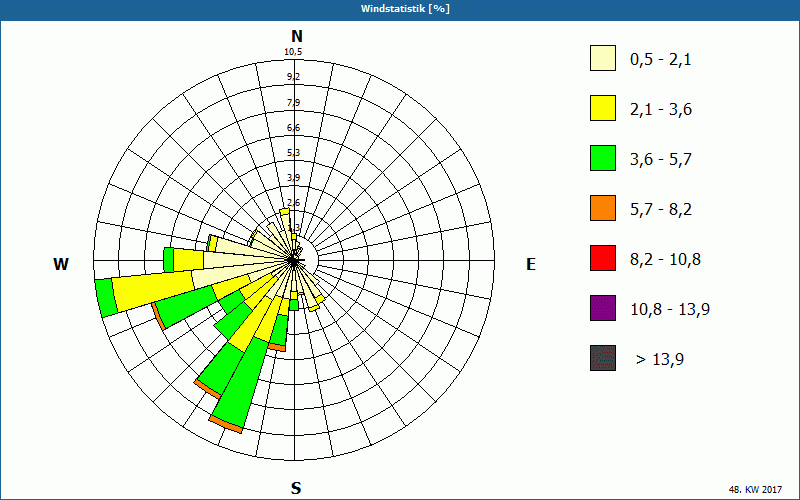Viewport: 800px width, 500px height.
Task: Click the W compass label
Action: point(61,264)
